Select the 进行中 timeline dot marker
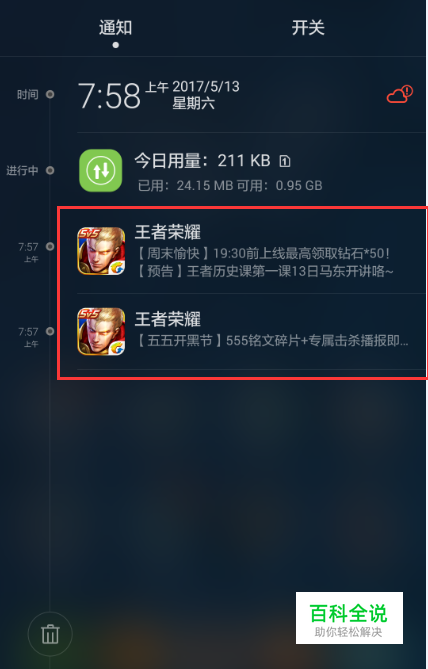Screen dimensions: 428x669 click(50, 171)
